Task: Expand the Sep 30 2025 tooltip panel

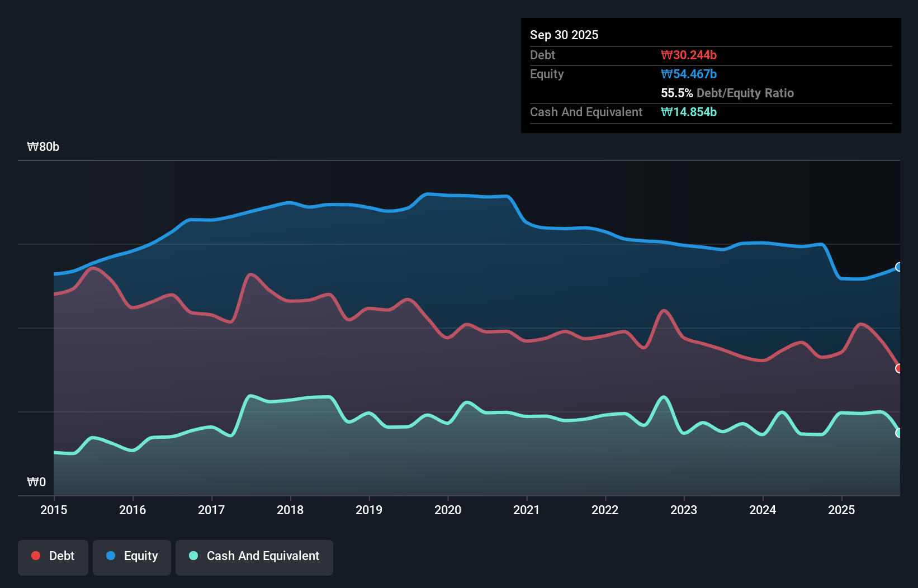Action: point(564,35)
